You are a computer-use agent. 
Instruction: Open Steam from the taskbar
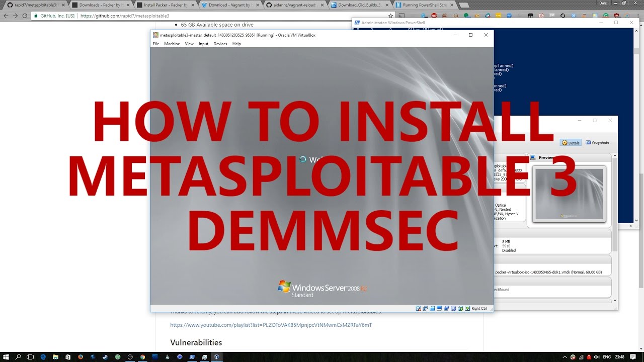(x=105, y=357)
